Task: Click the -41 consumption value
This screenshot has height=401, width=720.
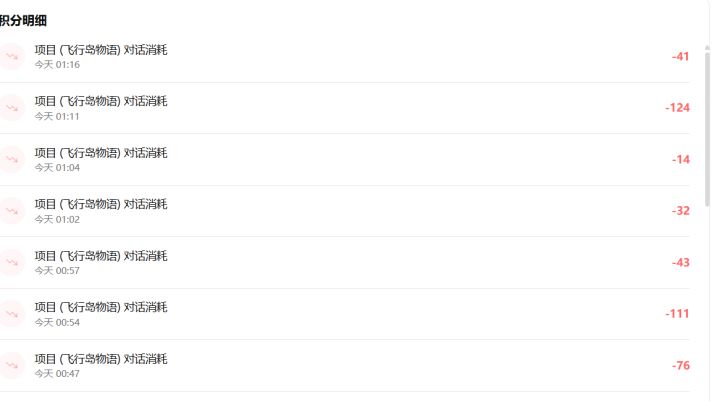Action: [x=681, y=56]
